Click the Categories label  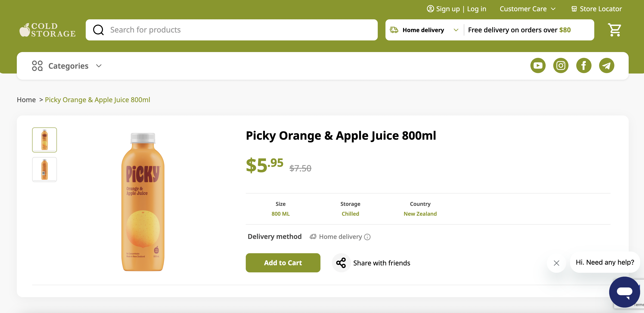click(68, 66)
